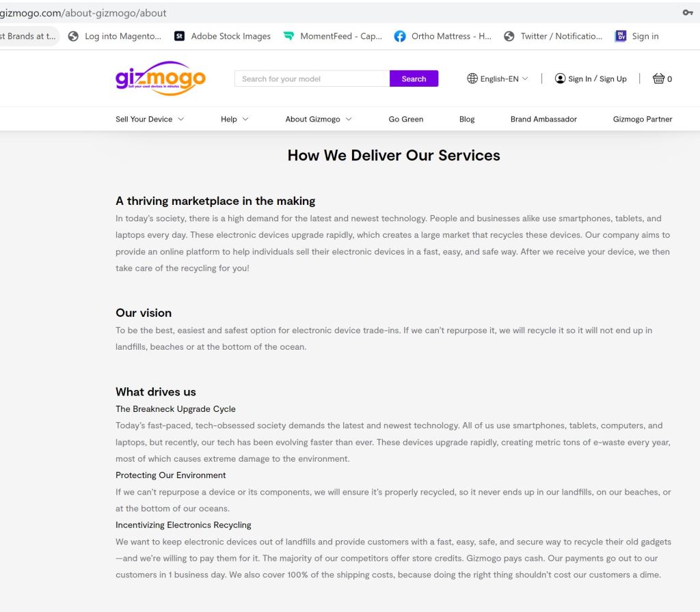Open the Adobe Stock Images bookmark icon

(179, 36)
